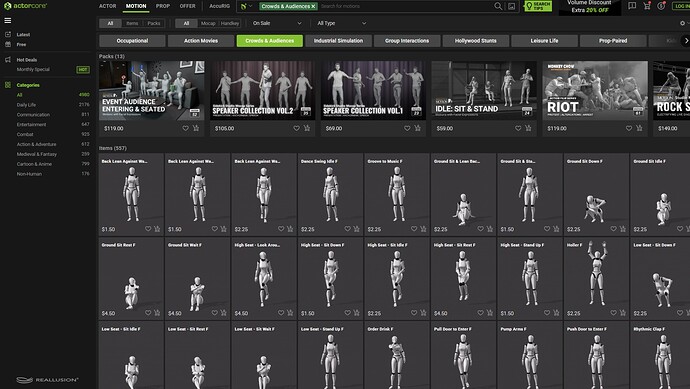Image resolution: width=690 pixels, height=389 pixels.
Task: Select the Occupational category tab
Action: click(x=132, y=40)
